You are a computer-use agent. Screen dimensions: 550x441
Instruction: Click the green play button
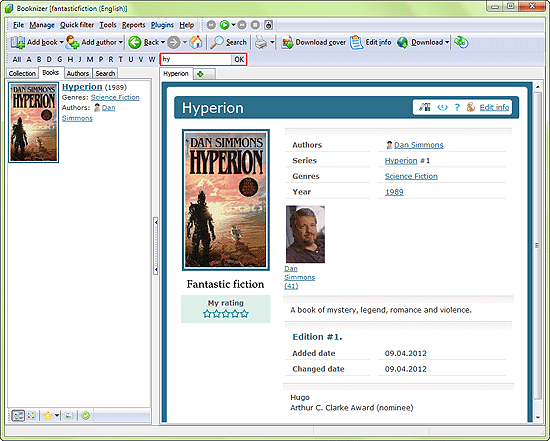(x=224, y=25)
